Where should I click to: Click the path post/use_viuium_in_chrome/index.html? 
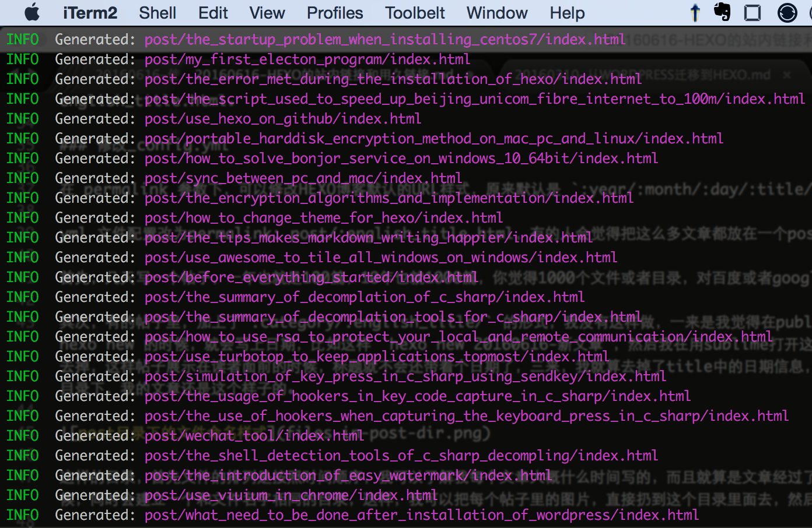point(291,495)
